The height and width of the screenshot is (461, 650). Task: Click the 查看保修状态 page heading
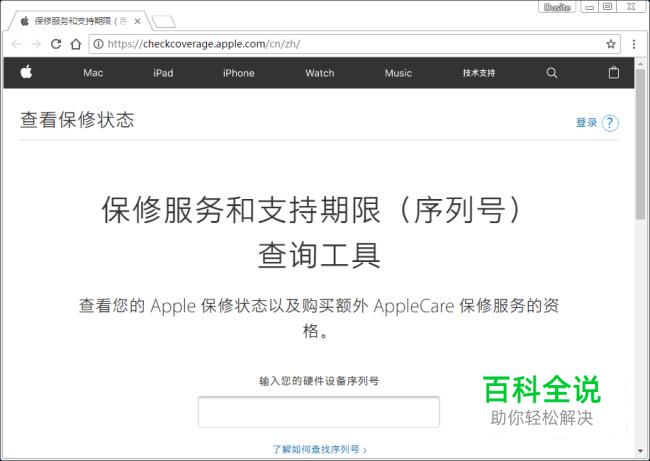pos(77,120)
